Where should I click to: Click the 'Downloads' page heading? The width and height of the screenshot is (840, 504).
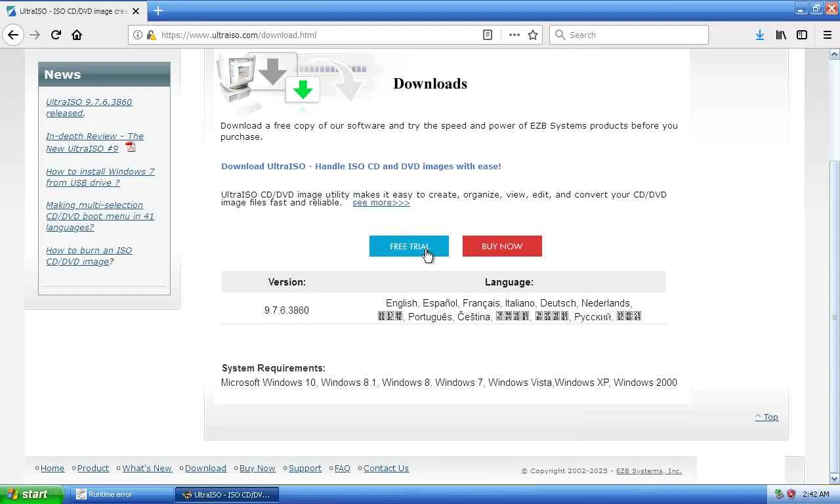(x=430, y=83)
